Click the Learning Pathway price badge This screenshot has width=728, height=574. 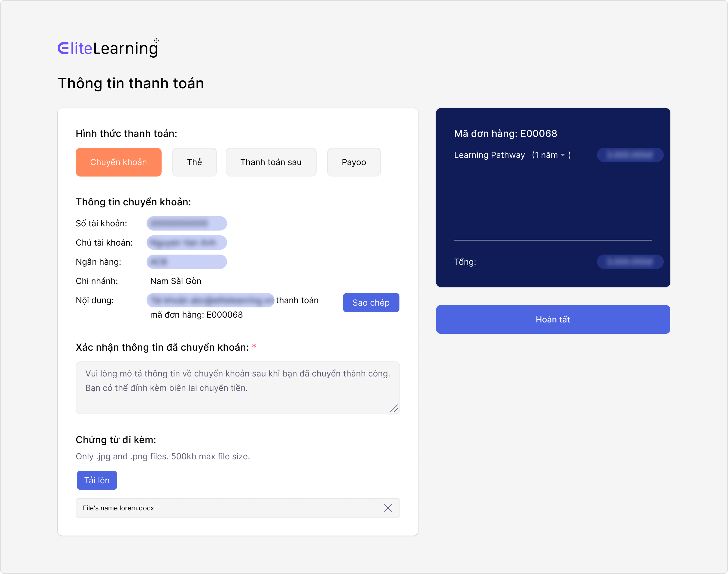pyautogui.click(x=630, y=155)
